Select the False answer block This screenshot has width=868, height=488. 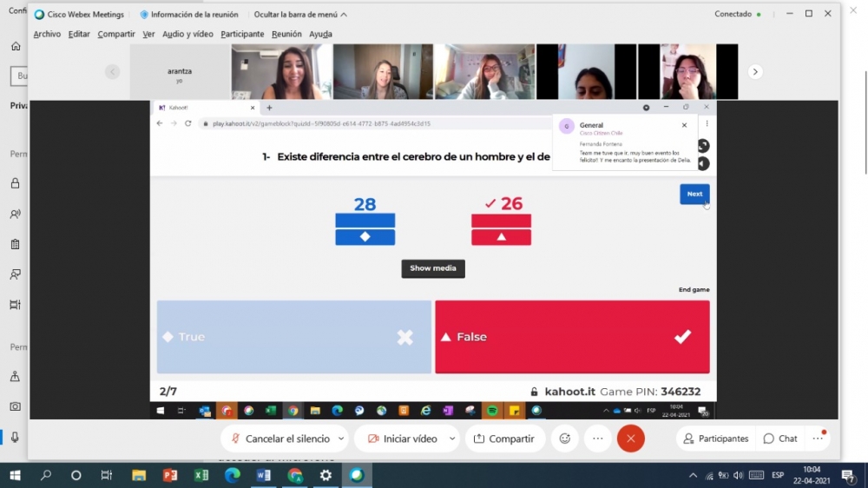tap(572, 337)
